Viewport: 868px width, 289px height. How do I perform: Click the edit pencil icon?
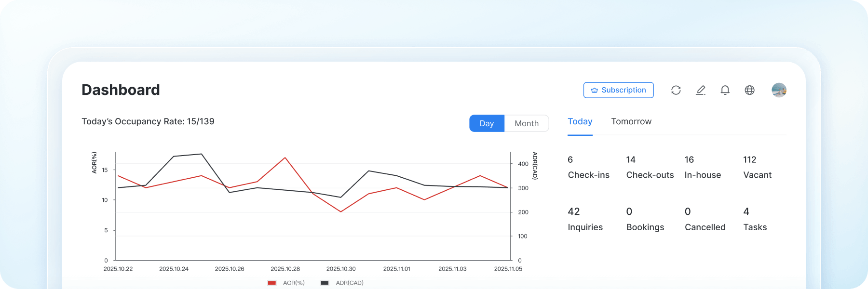701,90
